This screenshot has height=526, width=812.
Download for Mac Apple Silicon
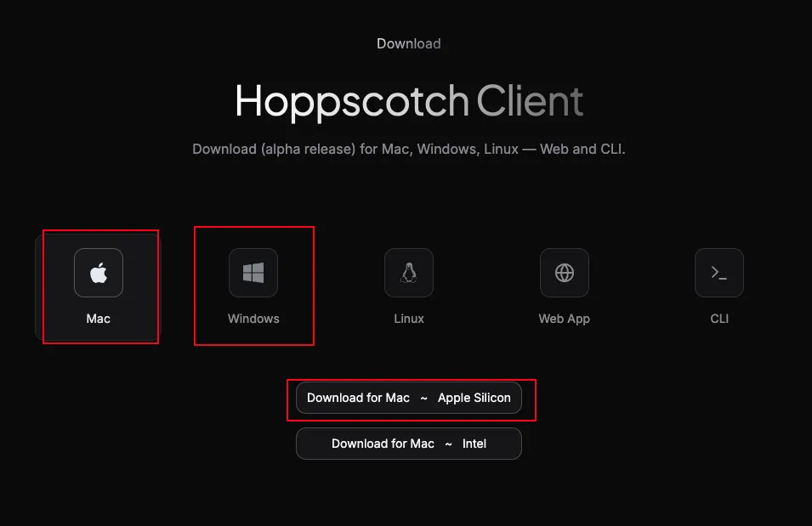click(409, 398)
